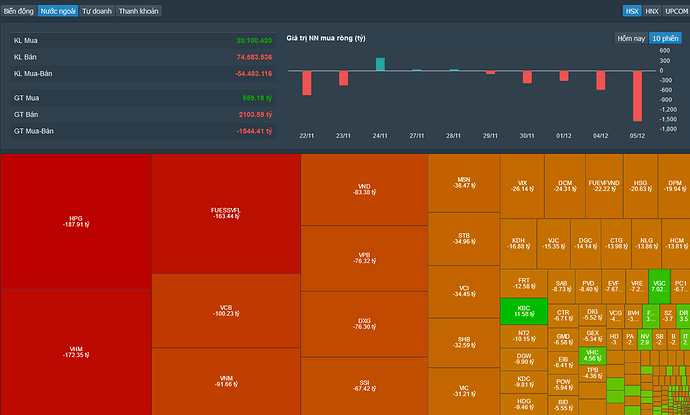
Task: Click the DGC treemap tile
Action: coord(586,244)
